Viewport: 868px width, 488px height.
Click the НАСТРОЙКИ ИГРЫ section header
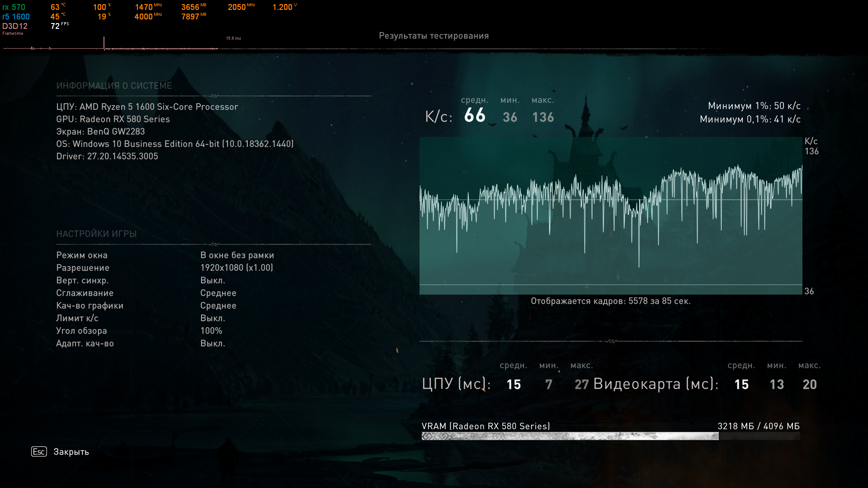pyautogui.click(x=96, y=234)
